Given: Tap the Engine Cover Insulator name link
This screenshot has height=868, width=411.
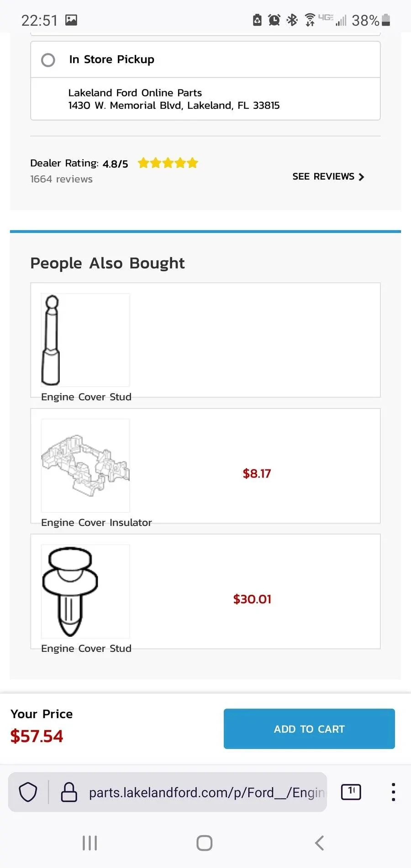Looking at the screenshot, I should pos(96,523).
